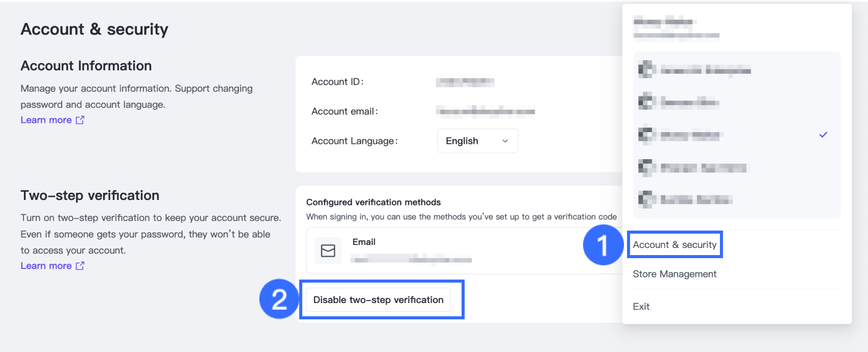
Task: Open the Account Language dropdown
Action: 477,141
